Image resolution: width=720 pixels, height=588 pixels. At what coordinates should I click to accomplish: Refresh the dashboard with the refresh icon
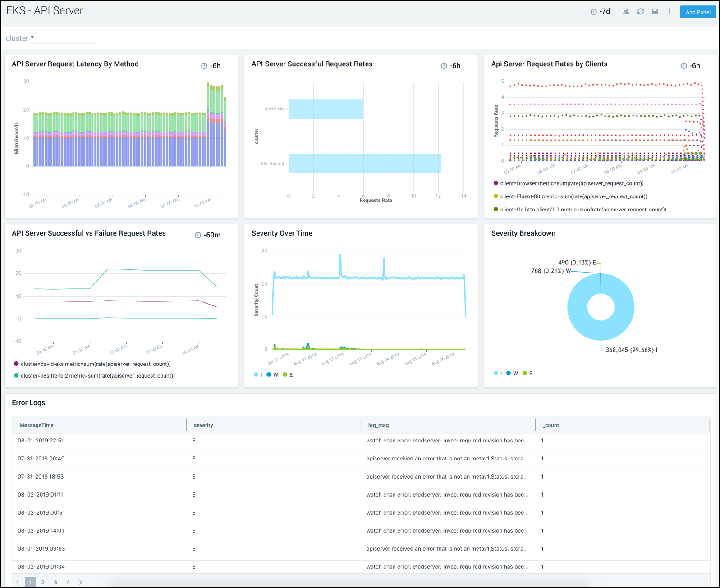point(640,12)
